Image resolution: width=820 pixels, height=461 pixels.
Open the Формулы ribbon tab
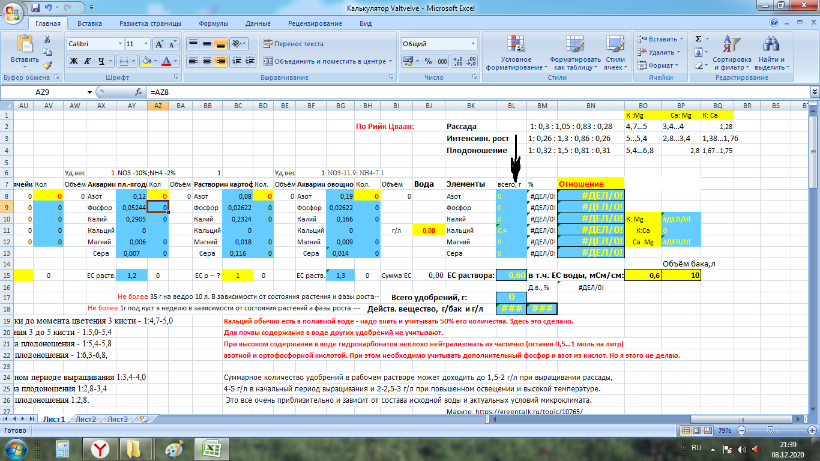pos(212,22)
